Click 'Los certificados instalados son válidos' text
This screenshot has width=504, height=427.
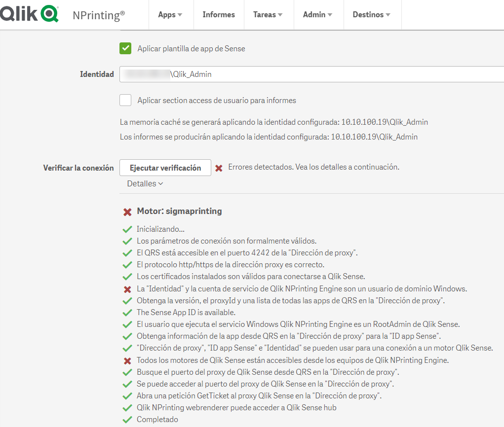point(251,277)
